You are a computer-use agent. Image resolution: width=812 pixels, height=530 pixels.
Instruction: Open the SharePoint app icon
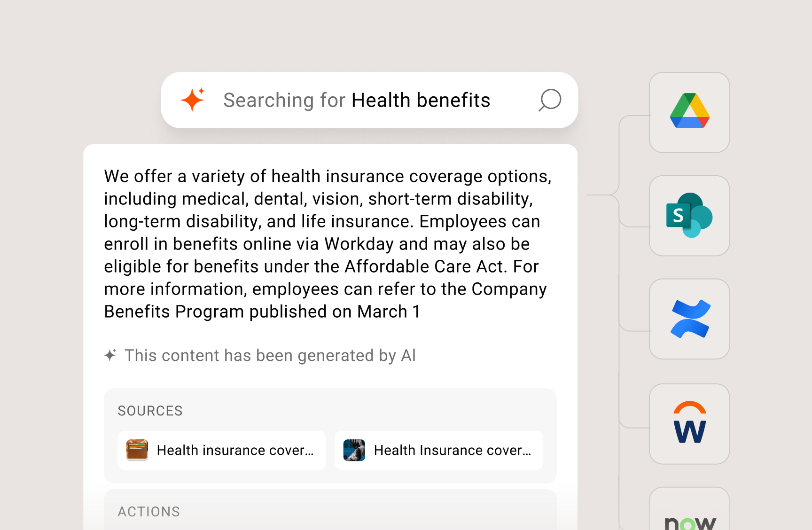tap(689, 216)
